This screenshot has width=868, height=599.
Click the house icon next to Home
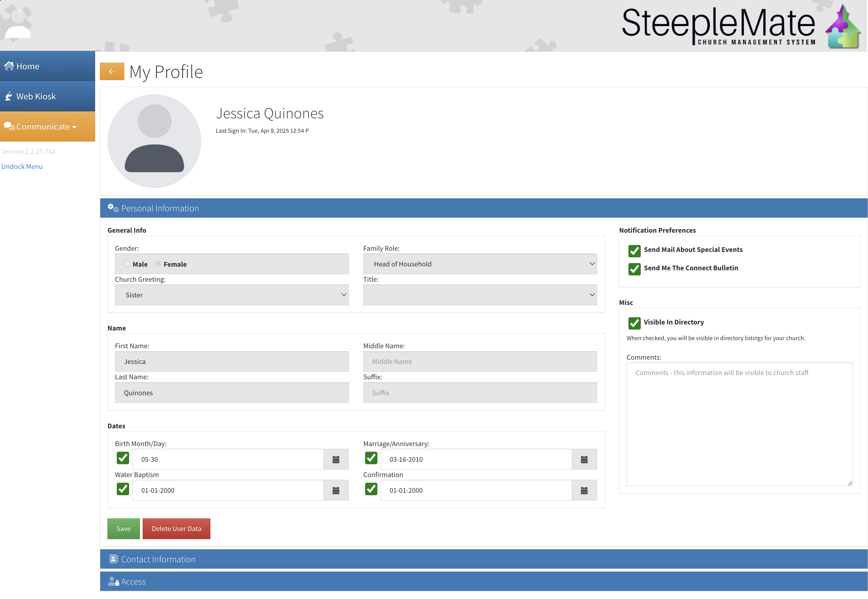click(x=9, y=66)
